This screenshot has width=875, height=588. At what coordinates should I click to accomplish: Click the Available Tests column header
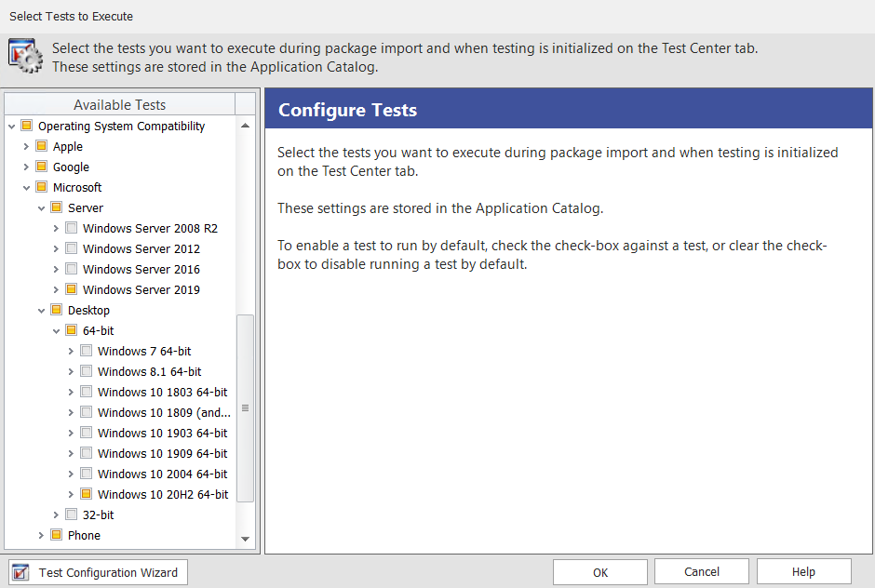coord(119,105)
